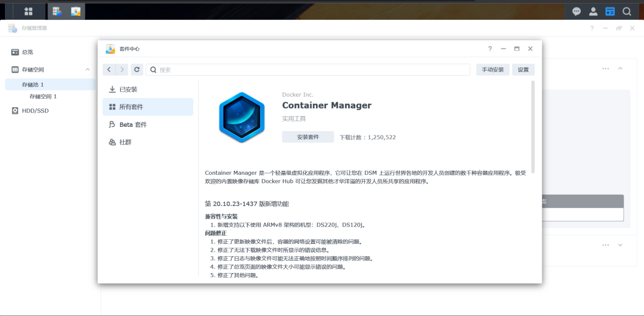Open upper storage pool more-options menu
This screenshot has width=644, height=316.
606,69
